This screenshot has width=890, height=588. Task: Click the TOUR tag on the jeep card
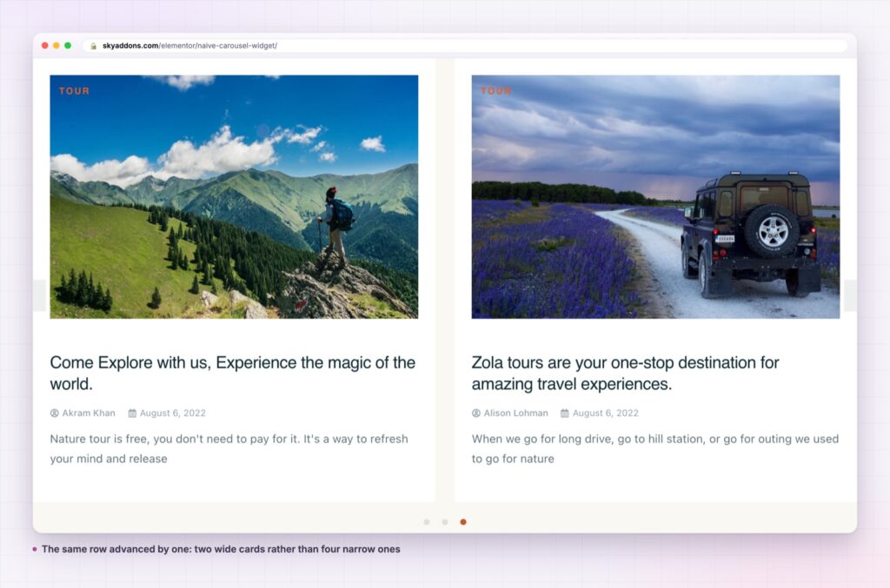pos(496,90)
